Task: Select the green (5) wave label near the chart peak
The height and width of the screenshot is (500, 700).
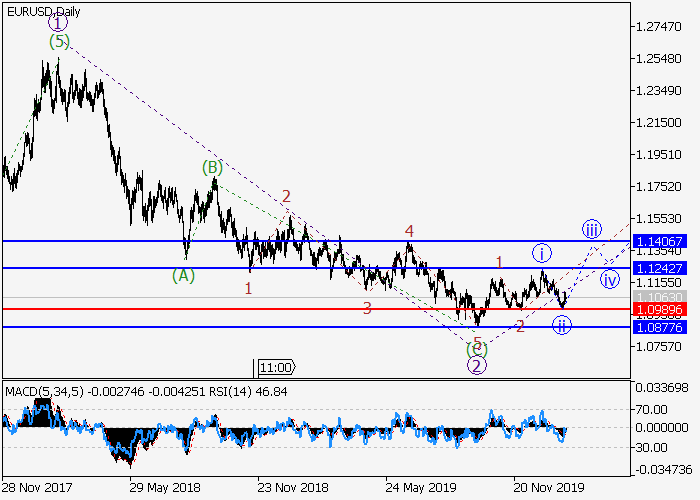Action: coord(58,42)
